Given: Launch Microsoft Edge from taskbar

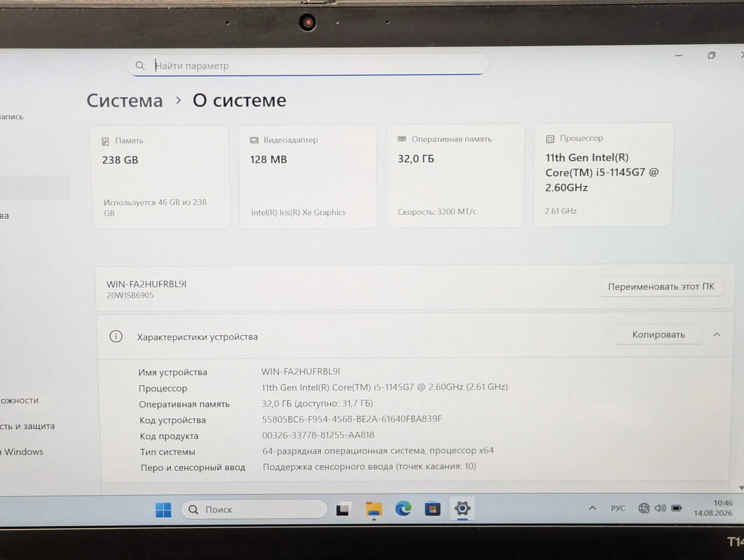Looking at the screenshot, I should click(x=403, y=509).
